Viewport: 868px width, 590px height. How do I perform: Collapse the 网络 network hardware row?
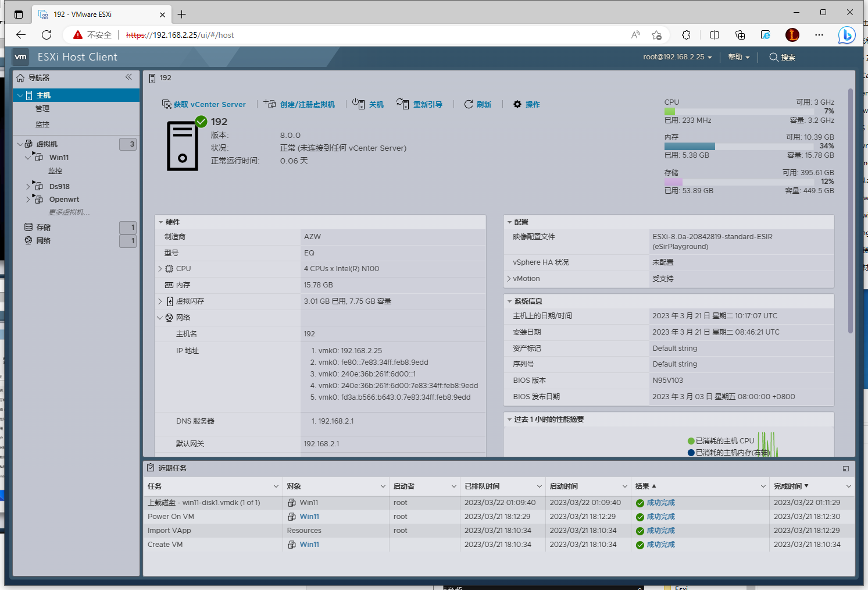click(160, 318)
